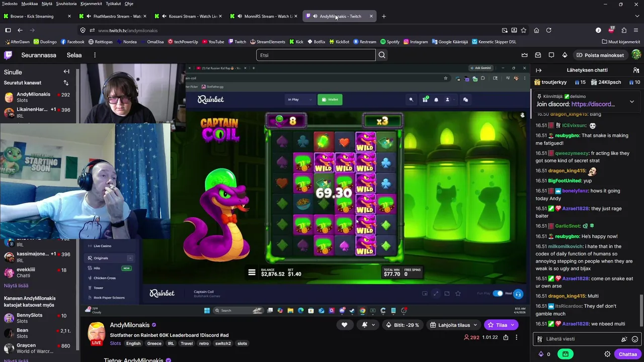Image resolution: width=644 pixels, height=362 pixels.
Task: Click the Prime loot crown icon
Action: coord(525,55)
